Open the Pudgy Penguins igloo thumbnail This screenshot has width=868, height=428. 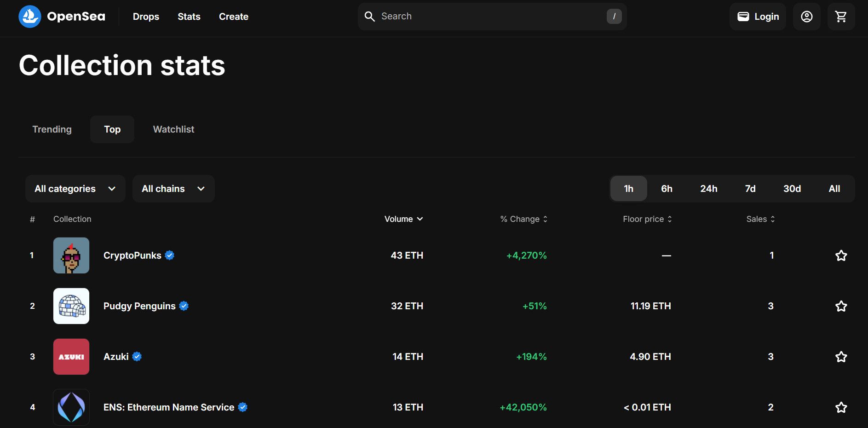pyautogui.click(x=71, y=306)
